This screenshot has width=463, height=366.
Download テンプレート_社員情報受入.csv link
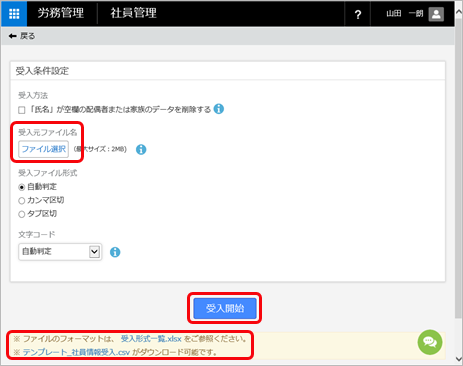[x=76, y=352]
